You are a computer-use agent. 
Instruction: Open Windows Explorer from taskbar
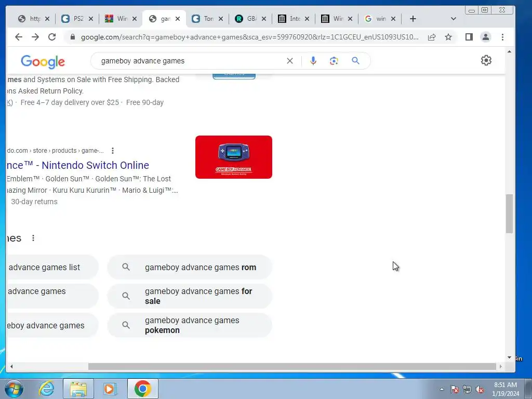click(78, 389)
